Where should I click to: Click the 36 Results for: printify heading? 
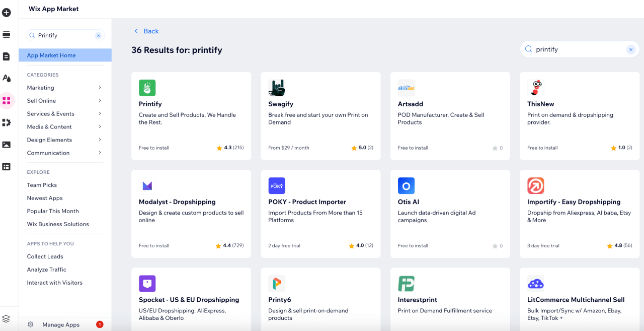pos(177,50)
